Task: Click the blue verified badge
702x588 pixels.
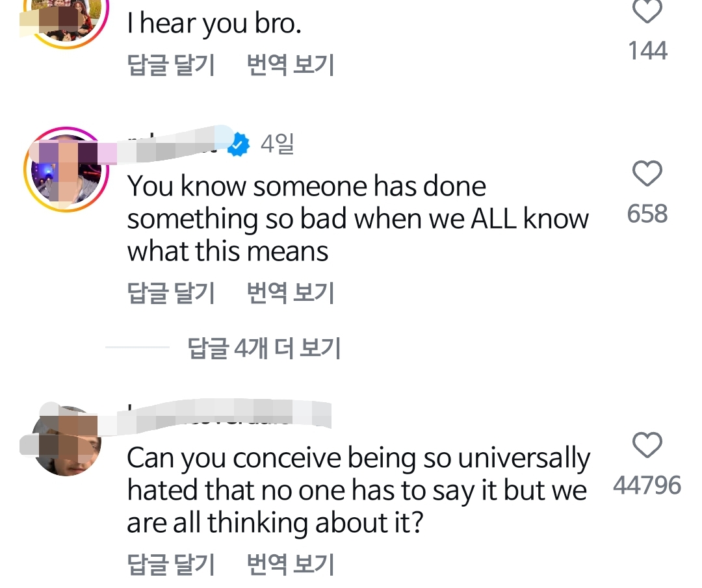Action: click(240, 145)
